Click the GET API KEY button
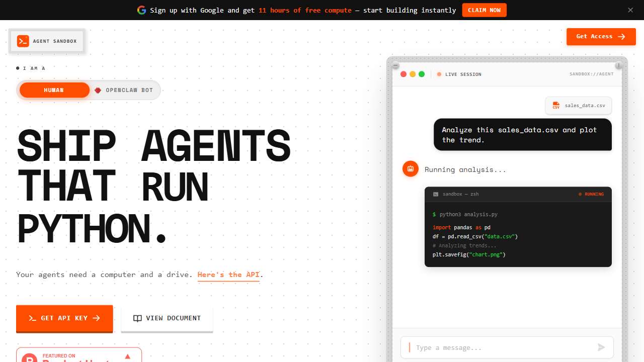This screenshot has height=362, width=644. pyautogui.click(x=64, y=318)
